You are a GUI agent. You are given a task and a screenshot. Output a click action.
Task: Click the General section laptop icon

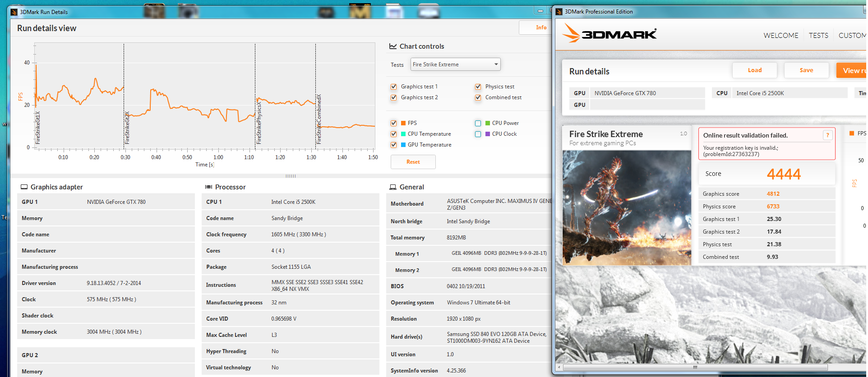pos(393,187)
